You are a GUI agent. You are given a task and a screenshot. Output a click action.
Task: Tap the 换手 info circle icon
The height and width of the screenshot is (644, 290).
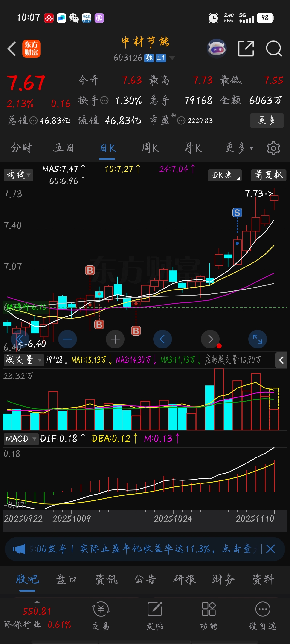104,101
